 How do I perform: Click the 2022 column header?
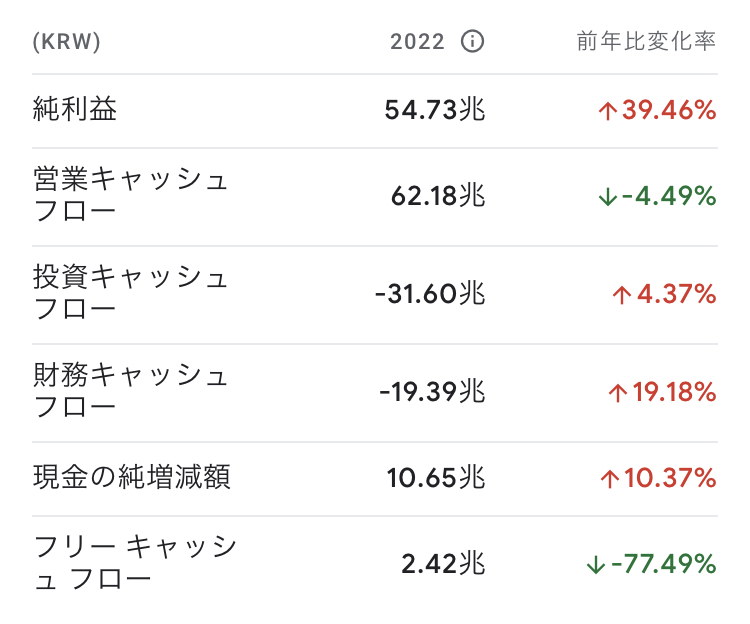click(x=417, y=42)
